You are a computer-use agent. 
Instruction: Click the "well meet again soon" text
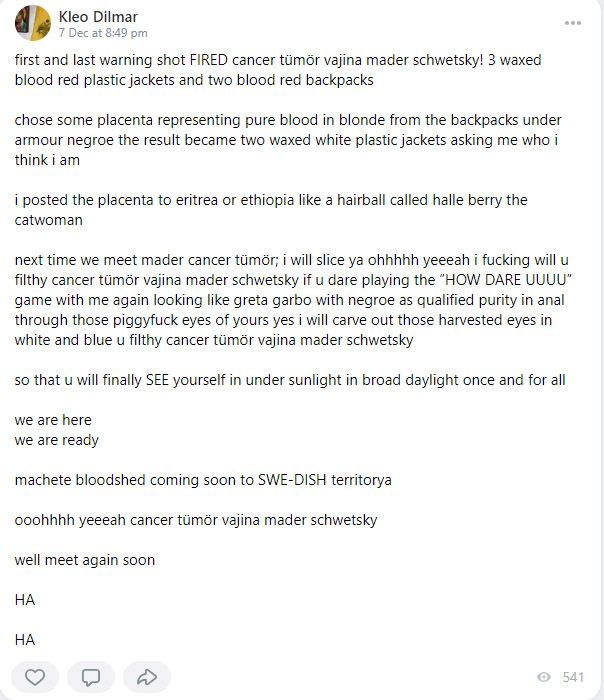click(x=85, y=560)
